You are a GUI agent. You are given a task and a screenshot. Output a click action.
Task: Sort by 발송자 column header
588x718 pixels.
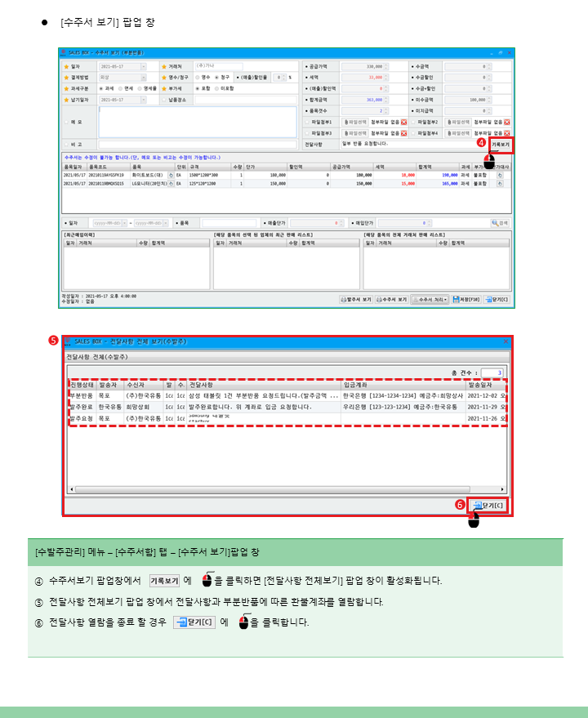[x=110, y=385]
